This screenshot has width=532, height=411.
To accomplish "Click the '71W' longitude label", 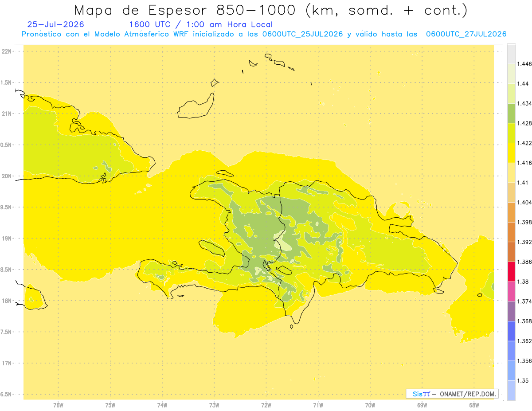I will tap(318, 405).
